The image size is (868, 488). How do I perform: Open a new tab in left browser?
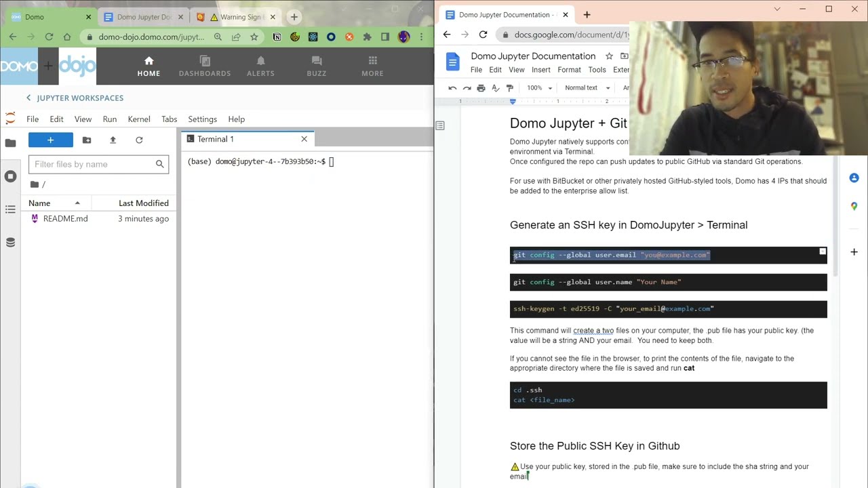coord(294,17)
